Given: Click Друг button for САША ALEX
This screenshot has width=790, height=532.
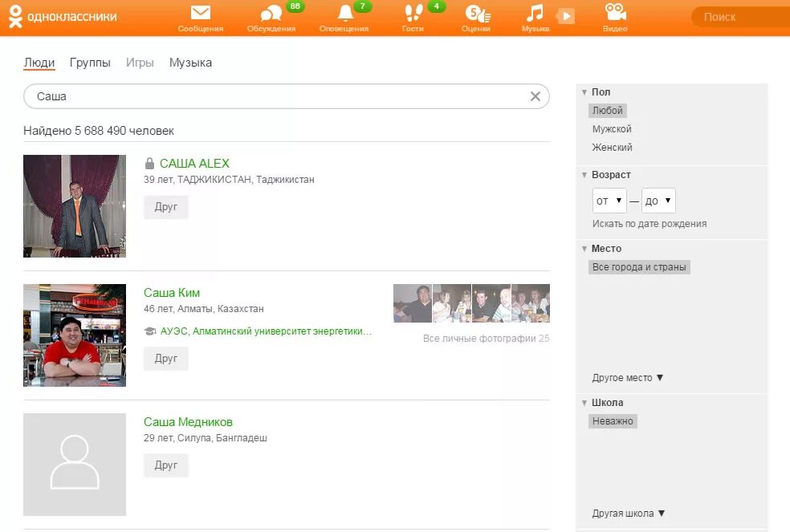Looking at the screenshot, I should click(x=165, y=207).
